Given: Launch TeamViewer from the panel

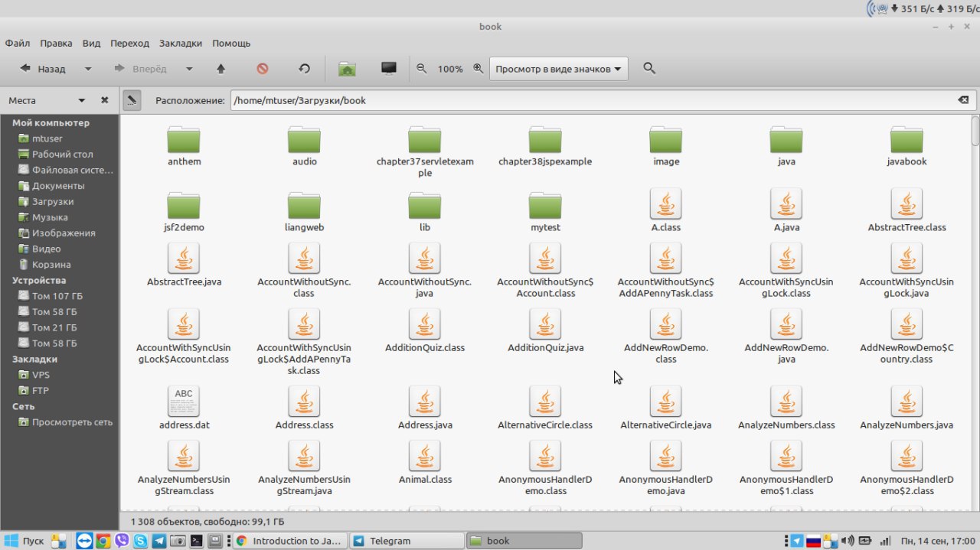Looking at the screenshot, I should pos(84,541).
